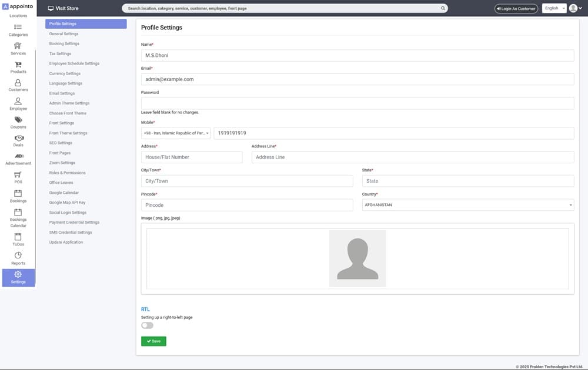
Task: Open Products cart icon
Action: [18, 65]
